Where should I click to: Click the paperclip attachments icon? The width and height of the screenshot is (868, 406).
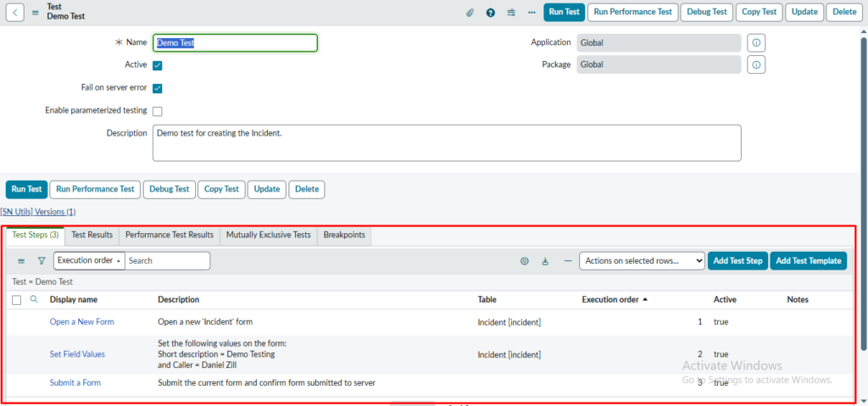[x=470, y=12]
